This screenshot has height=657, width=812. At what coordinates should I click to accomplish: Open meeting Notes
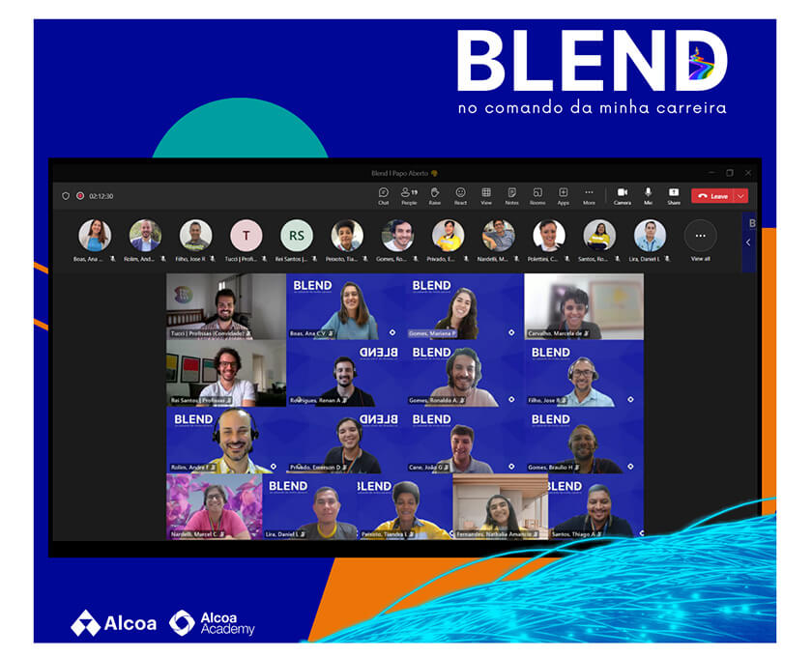(511, 196)
